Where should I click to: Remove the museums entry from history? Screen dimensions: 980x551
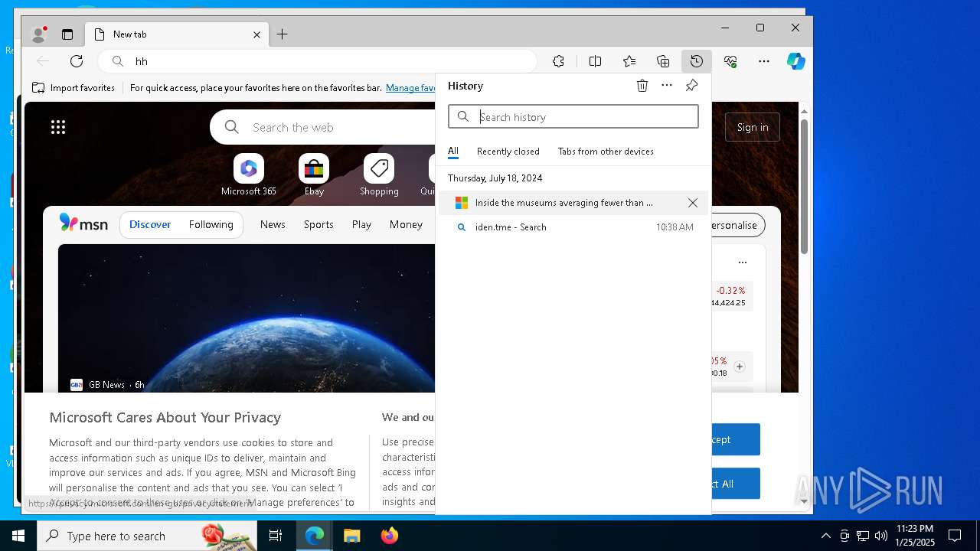pos(693,203)
